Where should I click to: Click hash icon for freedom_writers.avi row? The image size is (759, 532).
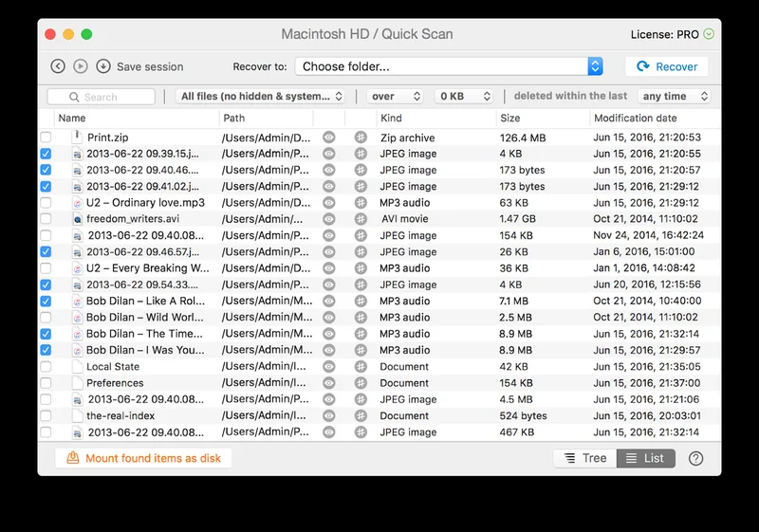[361, 219]
